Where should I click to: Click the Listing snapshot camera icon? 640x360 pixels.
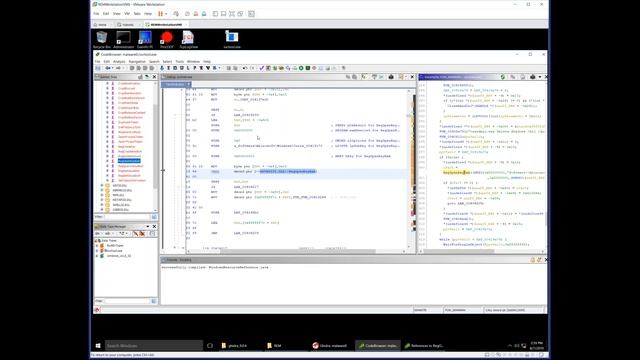391,77
